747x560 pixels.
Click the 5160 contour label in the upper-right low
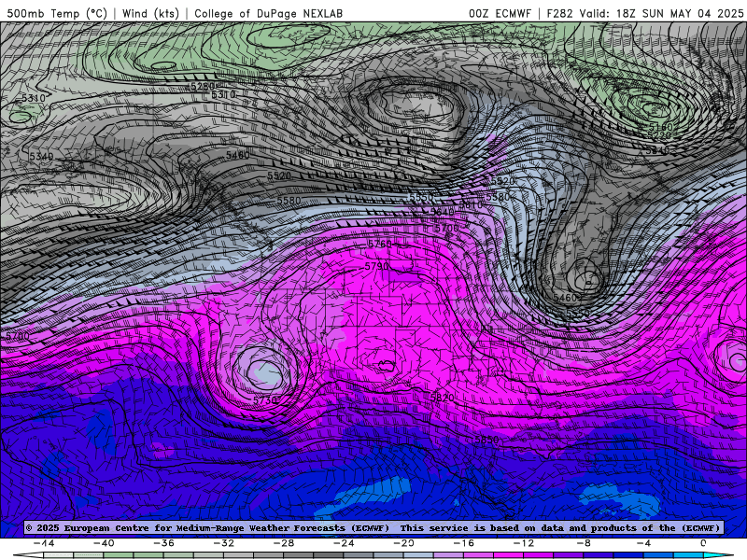point(661,127)
